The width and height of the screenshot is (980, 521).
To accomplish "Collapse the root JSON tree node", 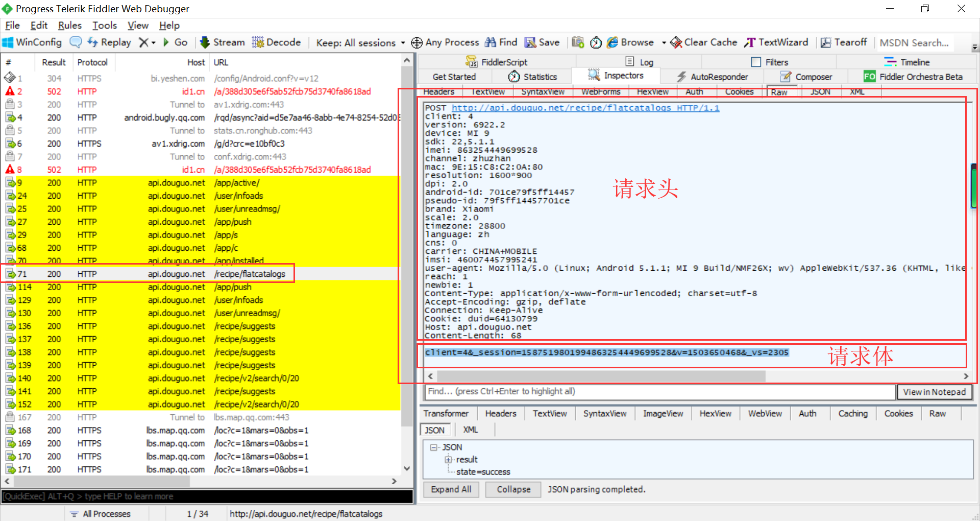I will click(x=434, y=447).
